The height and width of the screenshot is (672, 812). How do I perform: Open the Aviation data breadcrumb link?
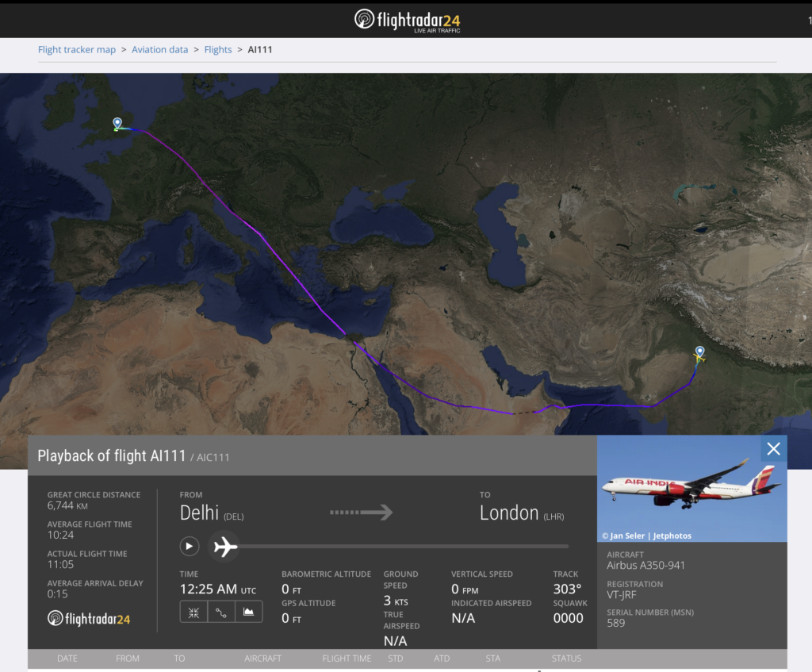[159, 49]
